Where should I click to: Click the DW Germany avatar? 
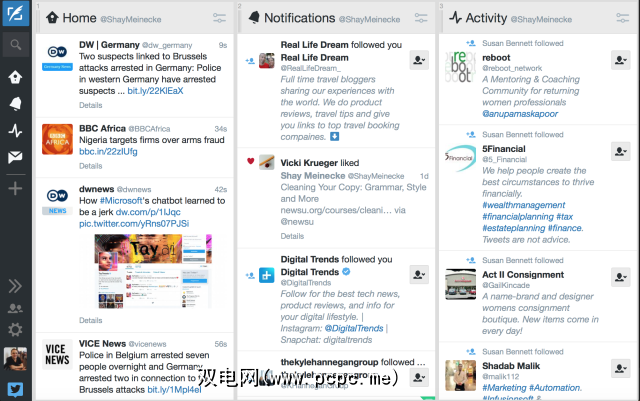pos(58,56)
